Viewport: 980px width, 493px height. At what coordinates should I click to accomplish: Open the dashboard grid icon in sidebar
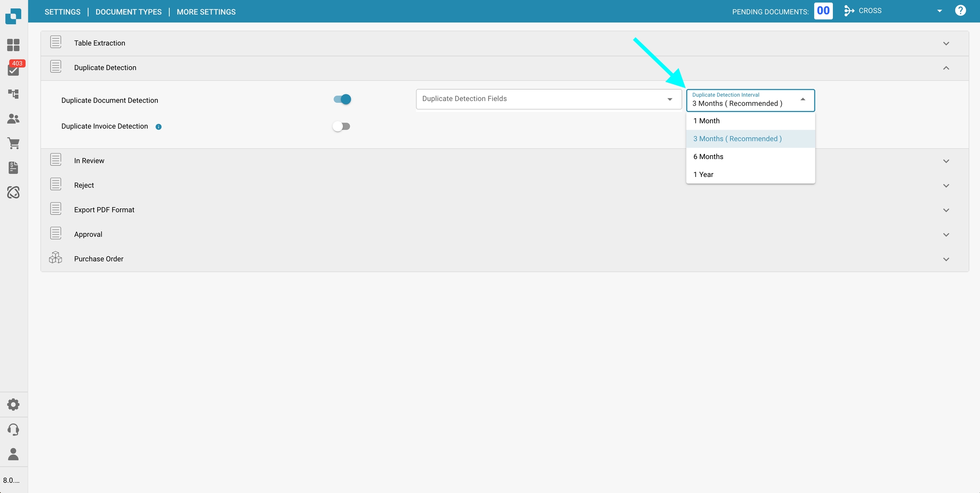(13, 45)
